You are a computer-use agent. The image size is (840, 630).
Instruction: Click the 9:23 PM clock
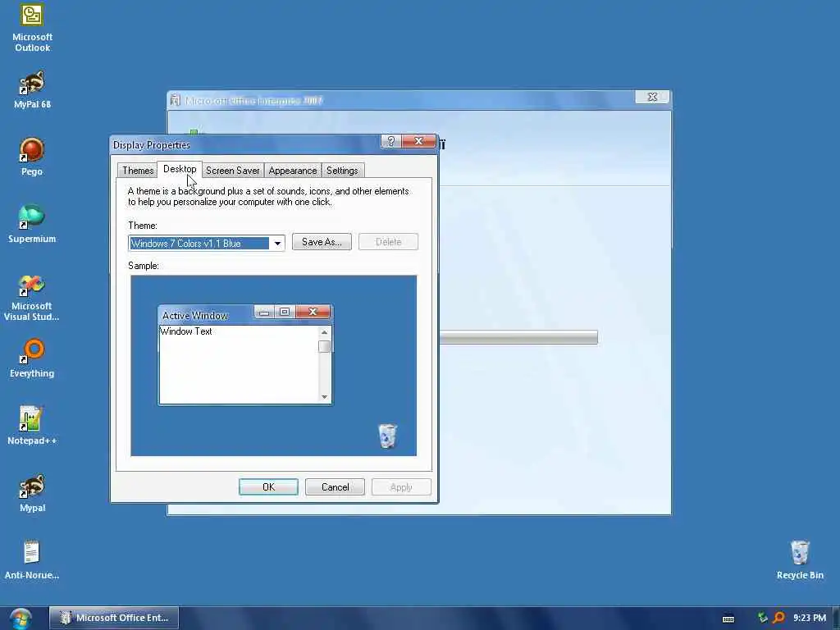tap(809, 618)
